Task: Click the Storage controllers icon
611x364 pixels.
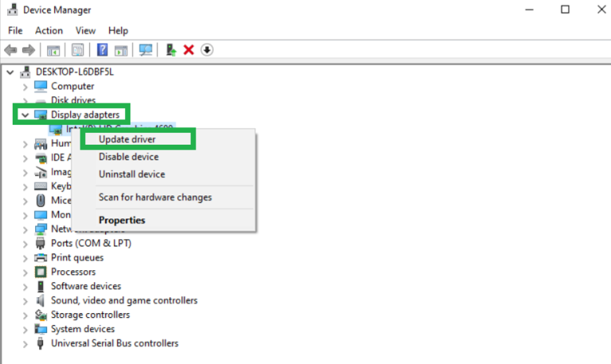Action: coord(41,315)
